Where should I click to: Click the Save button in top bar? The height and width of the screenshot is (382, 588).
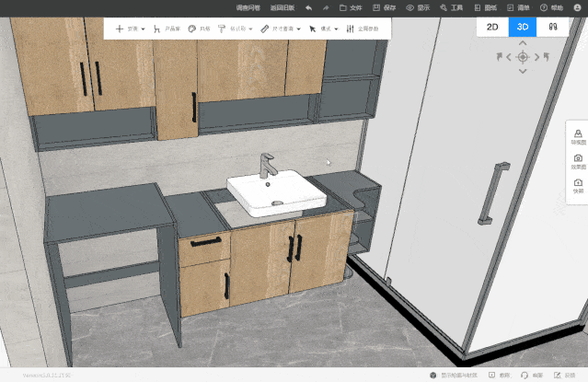point(384,7)
